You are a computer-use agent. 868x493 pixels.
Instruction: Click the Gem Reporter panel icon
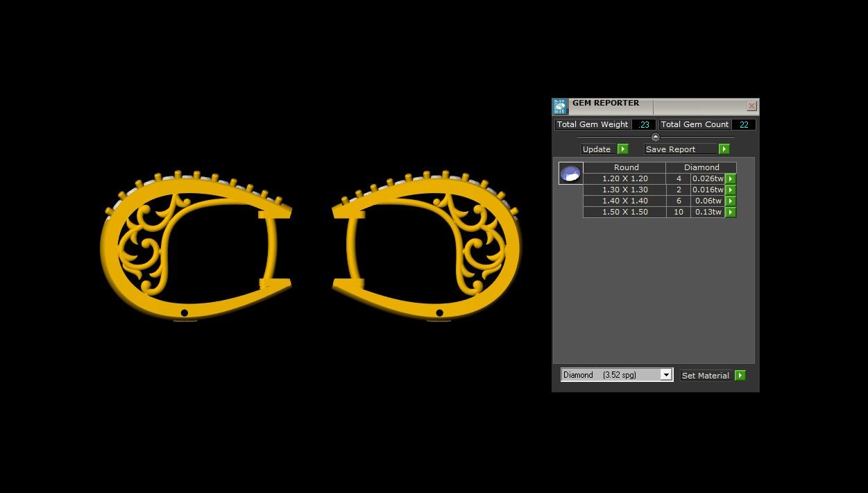pos(560,106)
